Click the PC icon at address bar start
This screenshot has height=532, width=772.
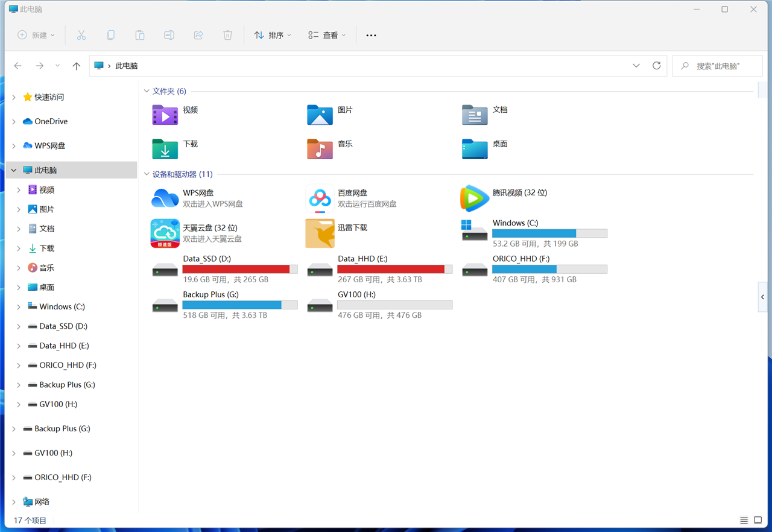[99, 66]
